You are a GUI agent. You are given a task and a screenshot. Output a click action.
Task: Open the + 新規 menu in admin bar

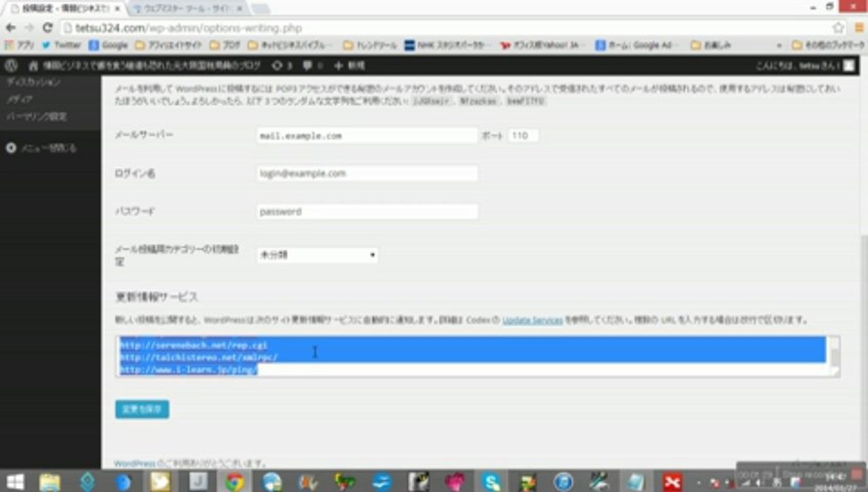349,66
